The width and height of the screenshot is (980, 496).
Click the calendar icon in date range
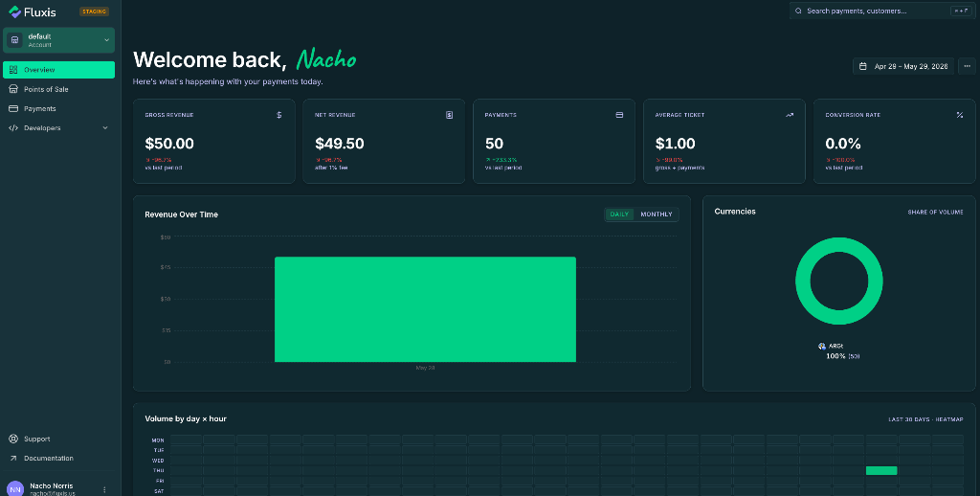(863, 66)
